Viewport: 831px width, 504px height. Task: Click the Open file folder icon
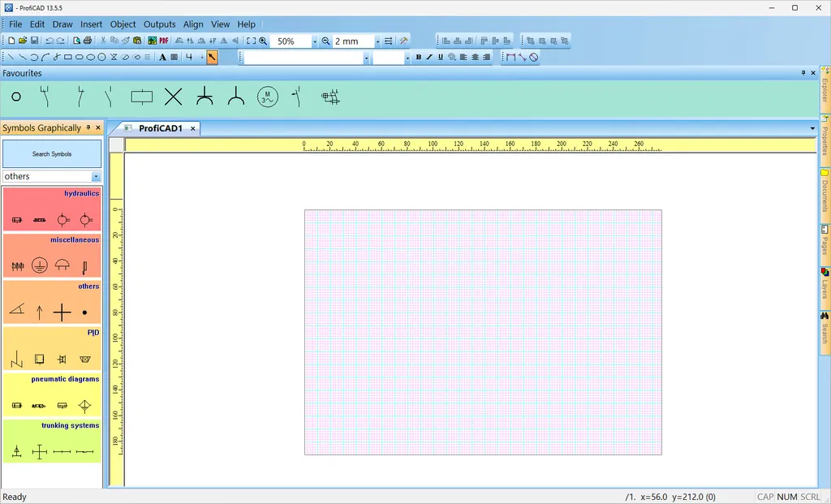tap(23, 41)
